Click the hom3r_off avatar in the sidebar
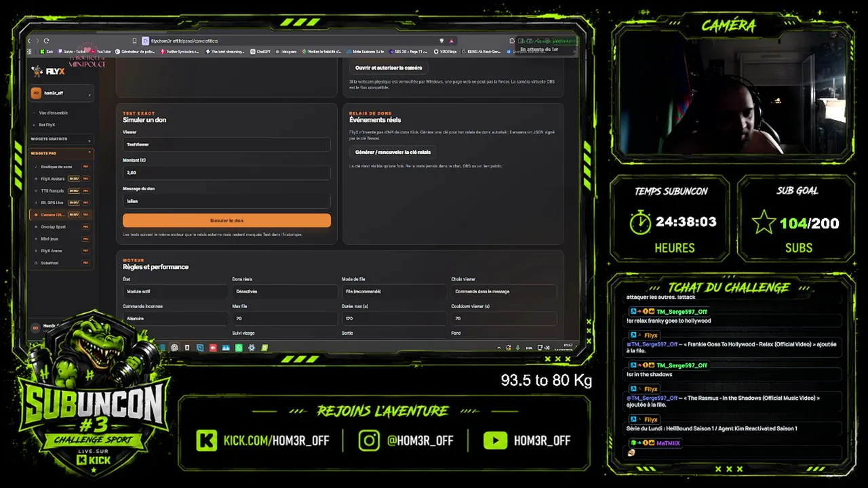The image size is (868, 488). [x=37, y=94]
